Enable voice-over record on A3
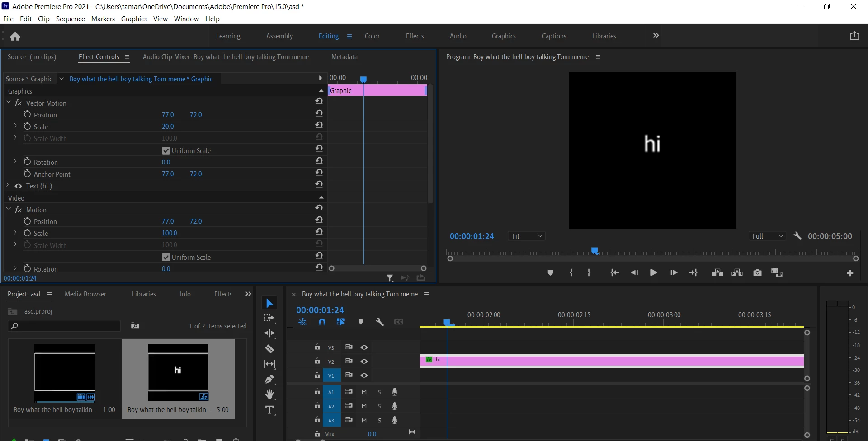This screenshot has width=868, height=441. coord(395,420)
